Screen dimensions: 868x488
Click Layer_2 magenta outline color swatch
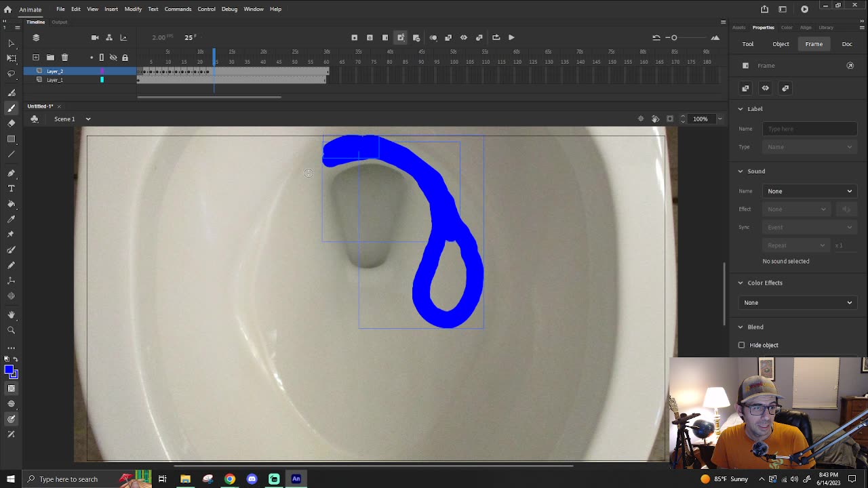[102, 71]
